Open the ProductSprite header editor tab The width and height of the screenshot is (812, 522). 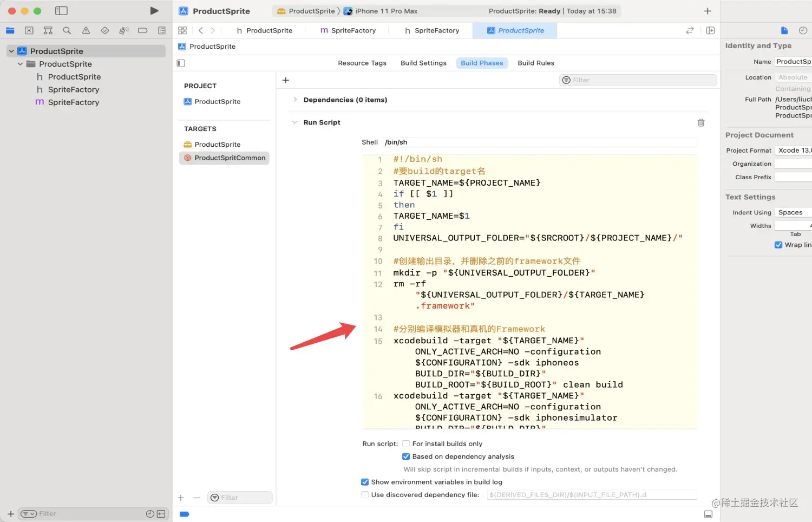point(265,30)
